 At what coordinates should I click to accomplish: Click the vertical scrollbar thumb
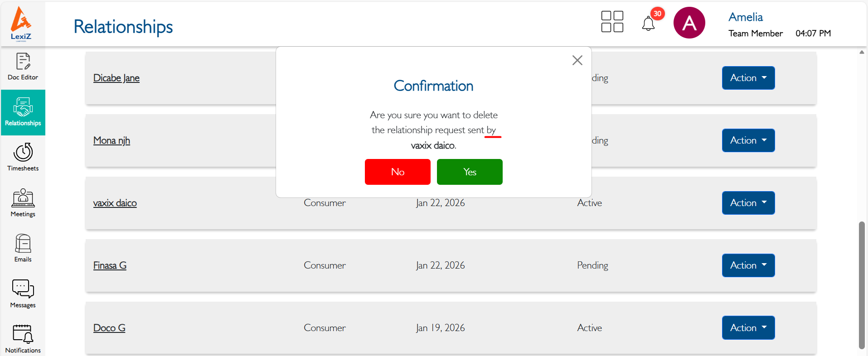click(x=862, y=285)
